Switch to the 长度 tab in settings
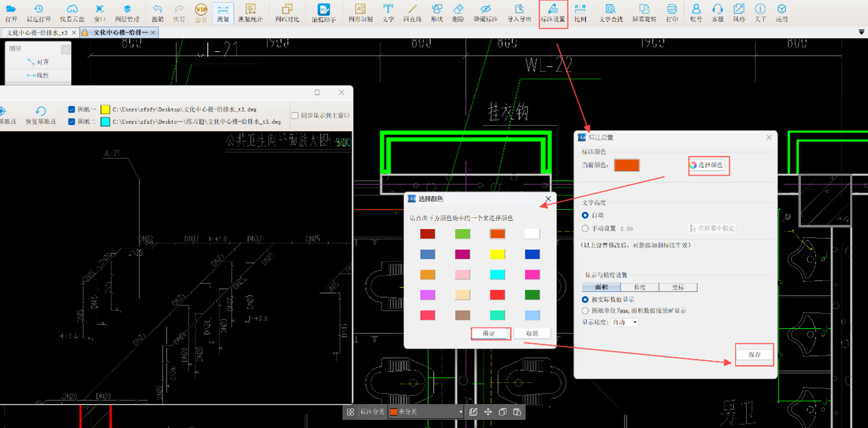 [x=640, y=287]
